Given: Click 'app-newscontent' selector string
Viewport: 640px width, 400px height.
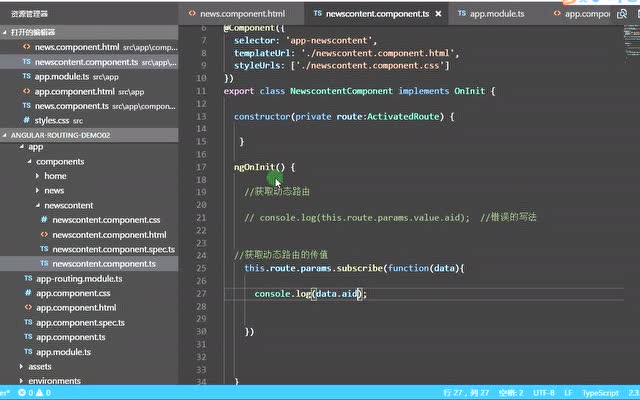Looking at the screenshot, I should 329,40.
